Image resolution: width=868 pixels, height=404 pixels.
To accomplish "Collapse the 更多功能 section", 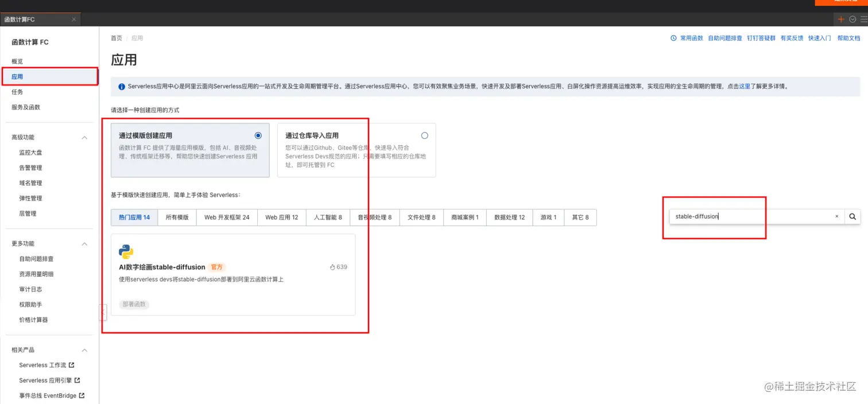I will click(84, 244).
